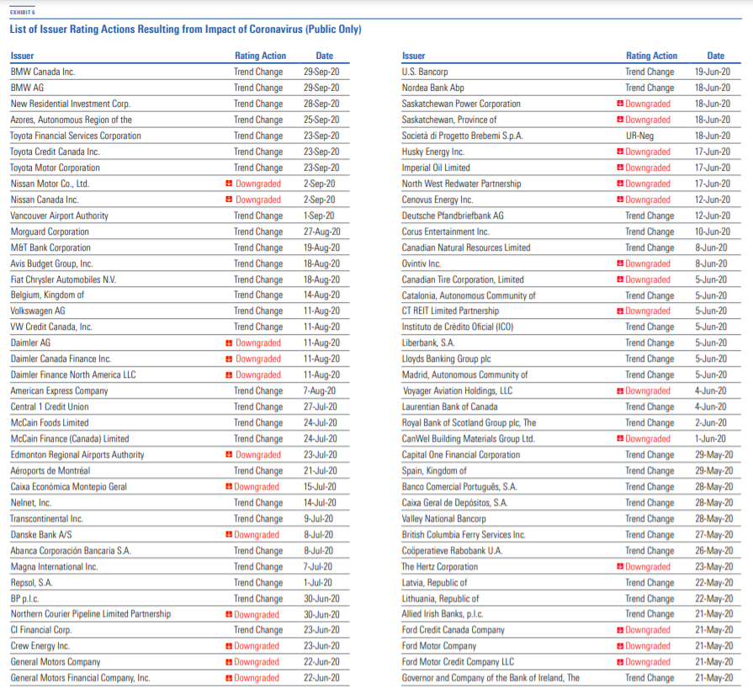Select the 'BMW Canada Inc.' issuer name
Image resolution: width=753 pixels, height=700 pixels.
point(43,72)
